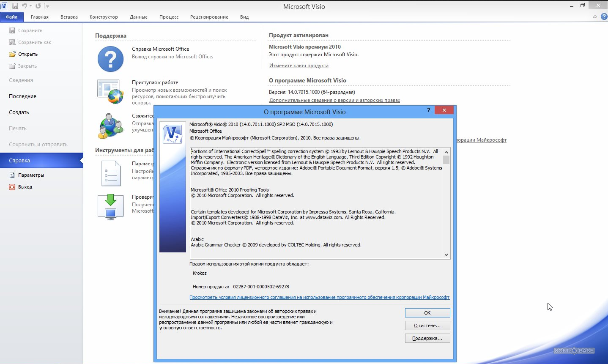The height and width of the screenshot is (364, 608).
Task: Switch to the Вид tab
Action: coord(244,17)
